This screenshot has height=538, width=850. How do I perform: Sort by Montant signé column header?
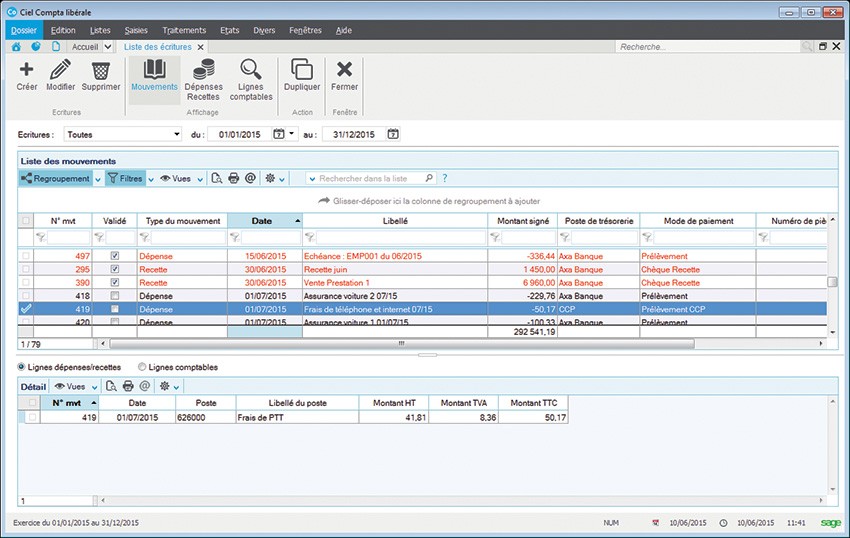point(523,221)
